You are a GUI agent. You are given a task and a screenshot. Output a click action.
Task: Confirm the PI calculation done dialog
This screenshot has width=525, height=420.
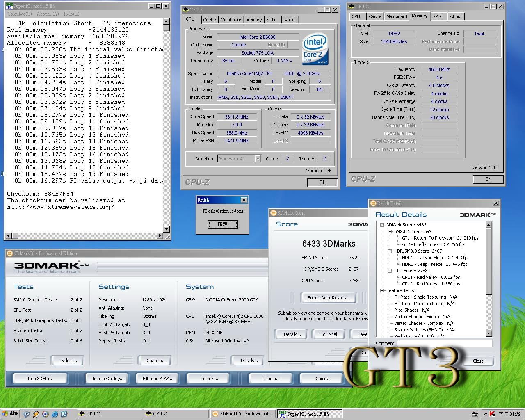[x=222, y=224]
